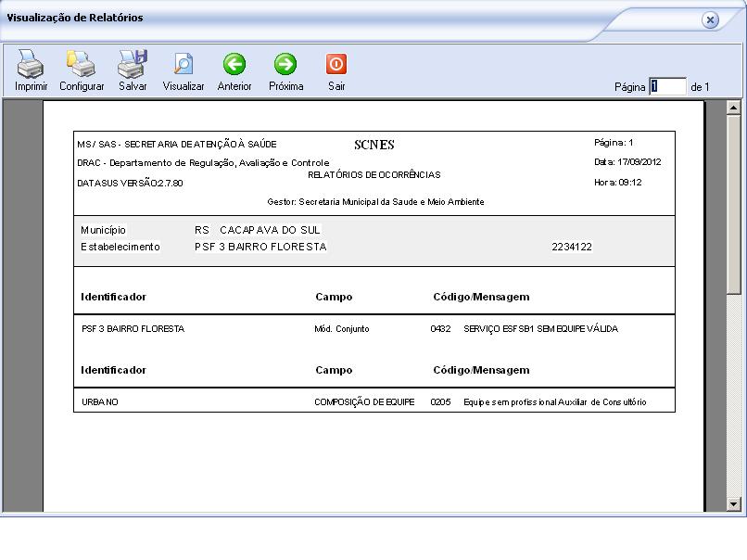
Task: Click the Página number input field
Action: pos(668,86)
